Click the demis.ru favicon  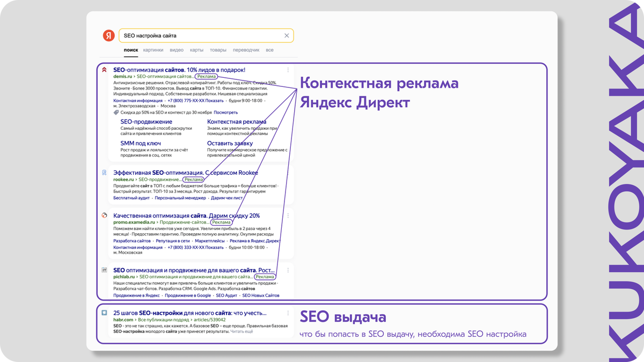(104, 70)
